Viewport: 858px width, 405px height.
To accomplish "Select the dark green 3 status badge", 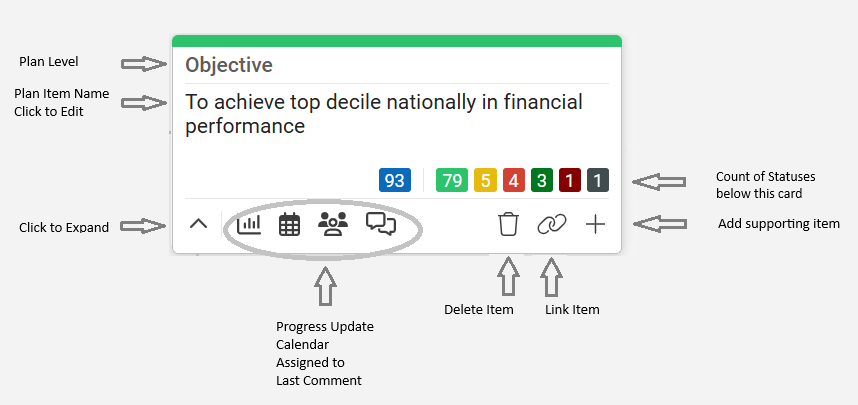I will [542, 180].
